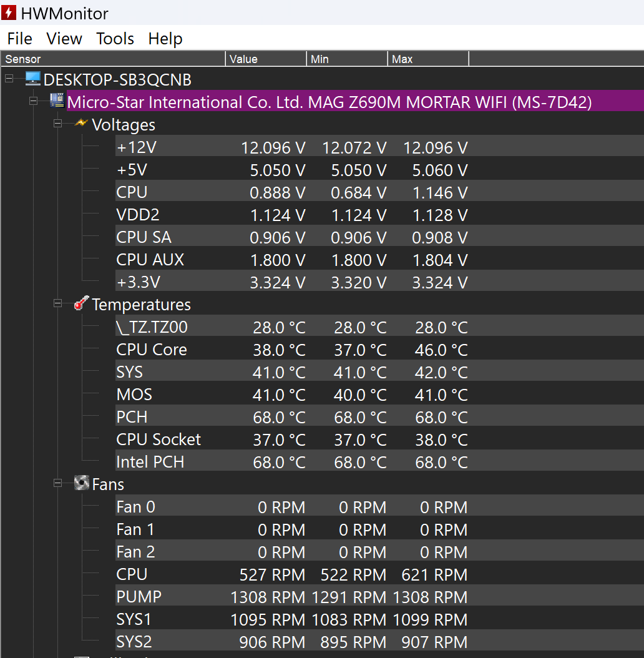
Task: Click the 3.320 V min +3.3V value
Action: (359, 282)
